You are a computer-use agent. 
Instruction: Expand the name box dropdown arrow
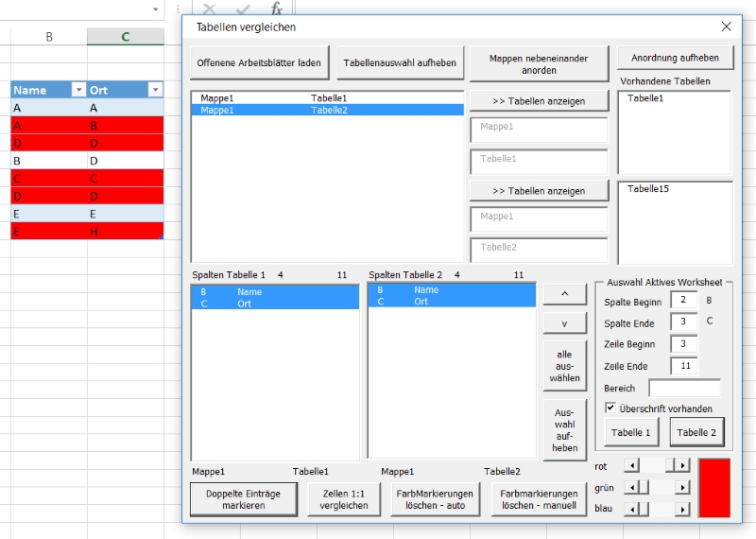155,9
